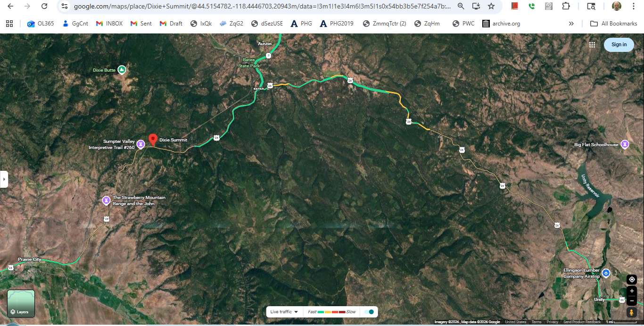Image resolution: width=644 pixels, height=326 pixels.
Task: Open the All Bookmarks folder
Action: [x=614, y=24]
